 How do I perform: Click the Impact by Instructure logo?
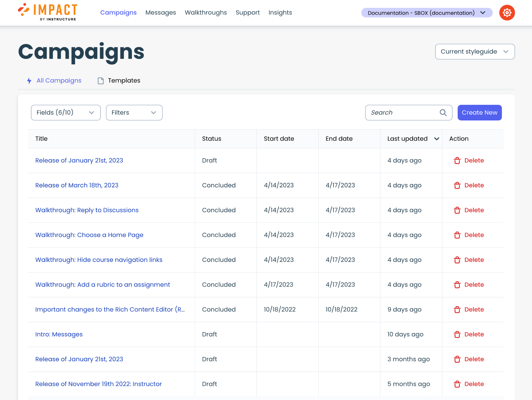(48, 12)
